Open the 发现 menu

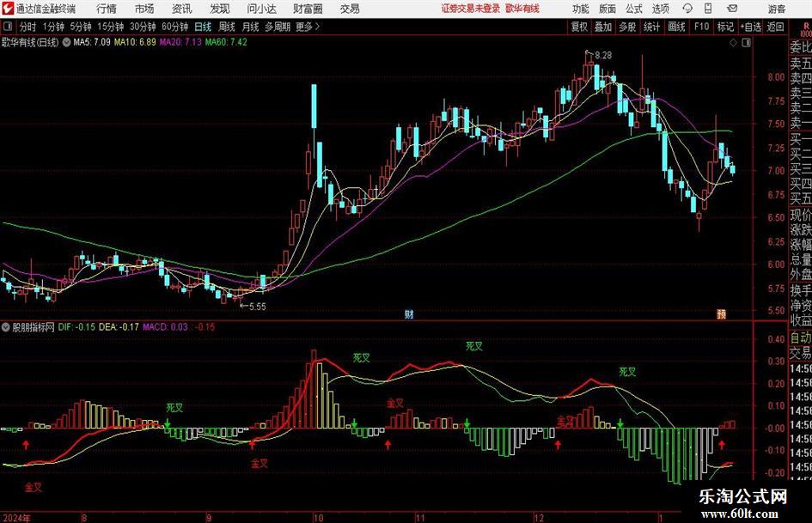(220, 9)
